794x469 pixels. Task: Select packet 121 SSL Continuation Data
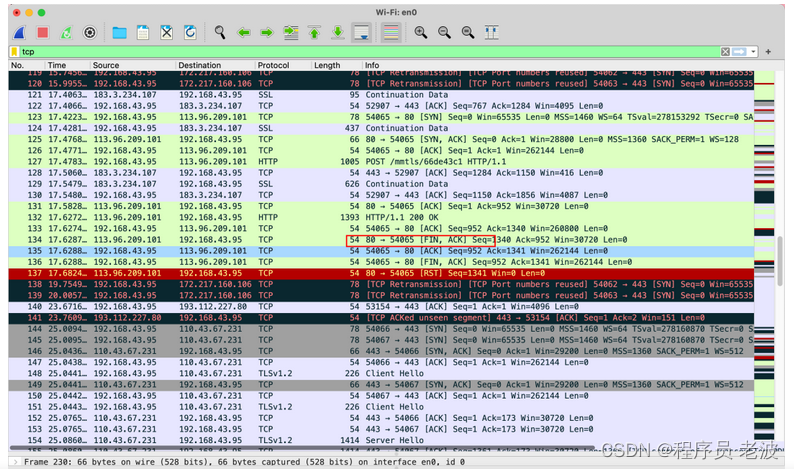point(381,95)
